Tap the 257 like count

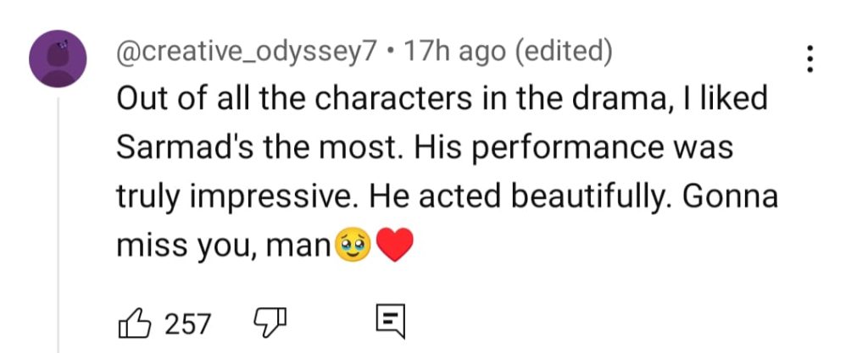coord(188,324)
